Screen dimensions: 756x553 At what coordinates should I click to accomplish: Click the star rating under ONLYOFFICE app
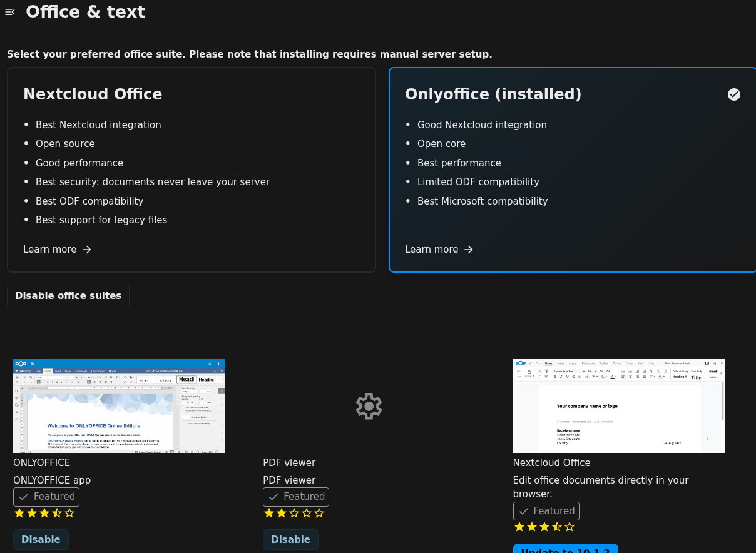tap(44, 513)
